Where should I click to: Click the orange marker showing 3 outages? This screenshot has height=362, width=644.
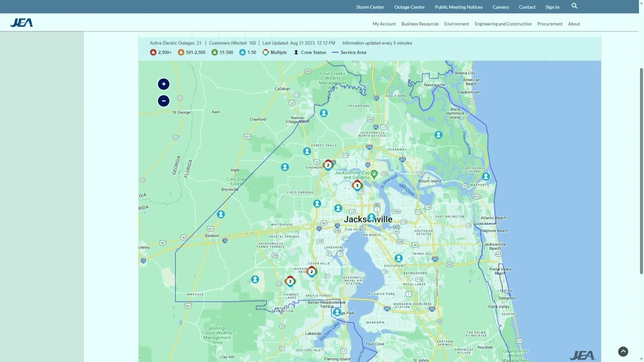357,186
